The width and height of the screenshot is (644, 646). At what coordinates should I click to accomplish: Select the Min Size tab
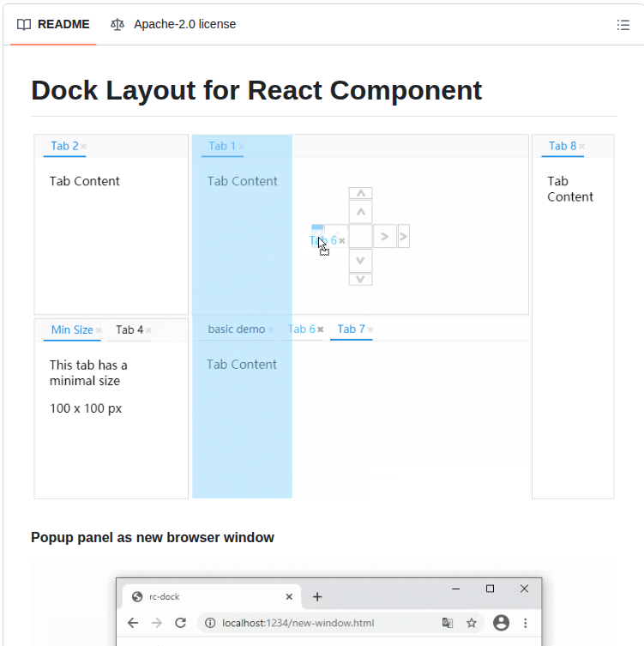pos(72,330)
